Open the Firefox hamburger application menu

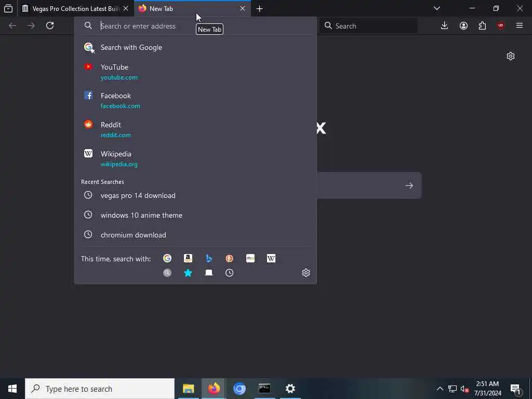(520, 26)
